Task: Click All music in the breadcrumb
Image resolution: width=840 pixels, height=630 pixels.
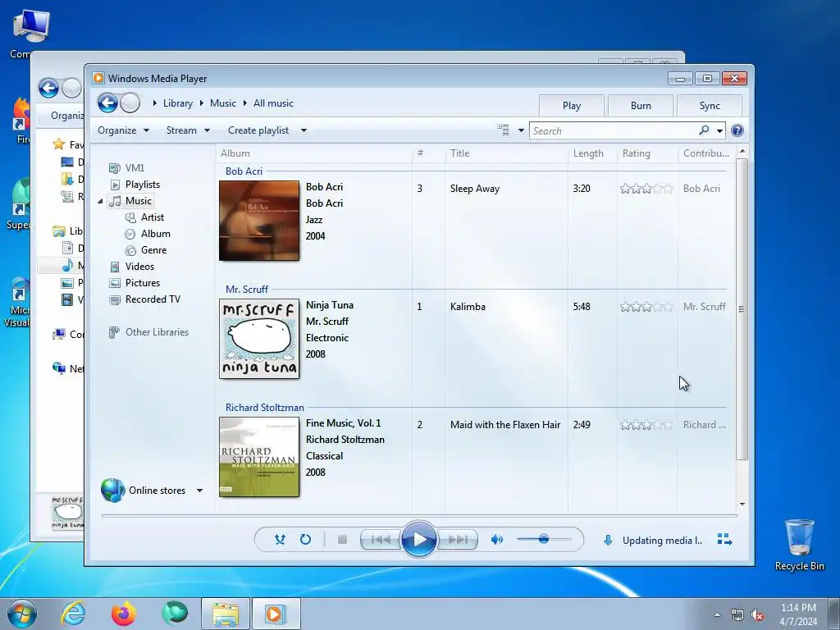Action: [x=273, y=103]
